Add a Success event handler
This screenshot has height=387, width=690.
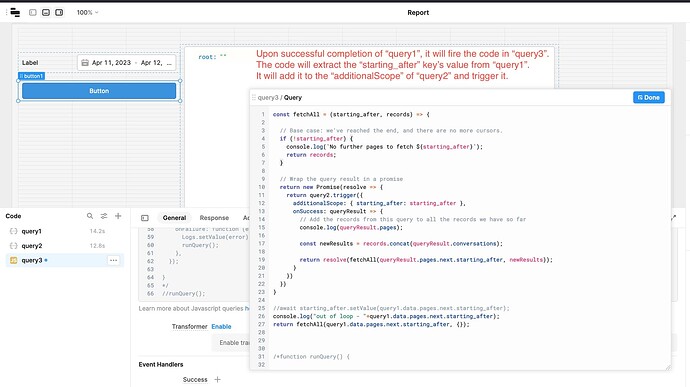(217, 380)
